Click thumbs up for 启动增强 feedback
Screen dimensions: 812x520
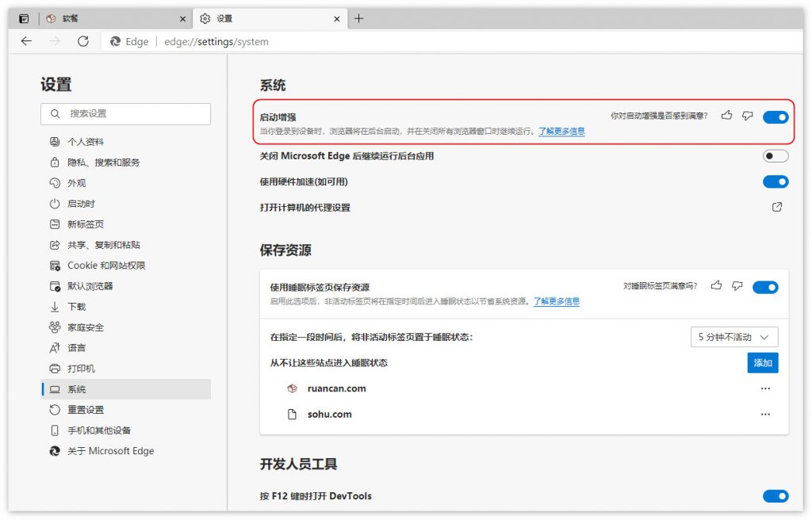coord(726,116)
